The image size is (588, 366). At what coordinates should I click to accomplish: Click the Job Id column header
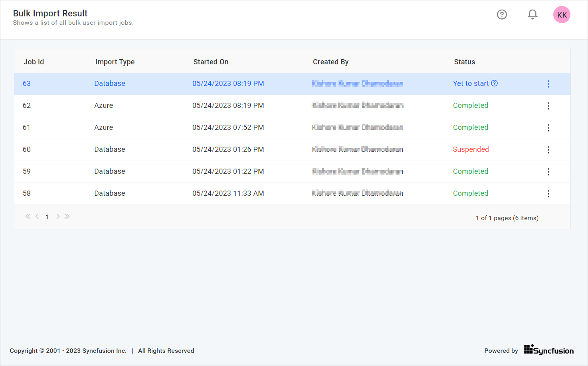[34, 62]
